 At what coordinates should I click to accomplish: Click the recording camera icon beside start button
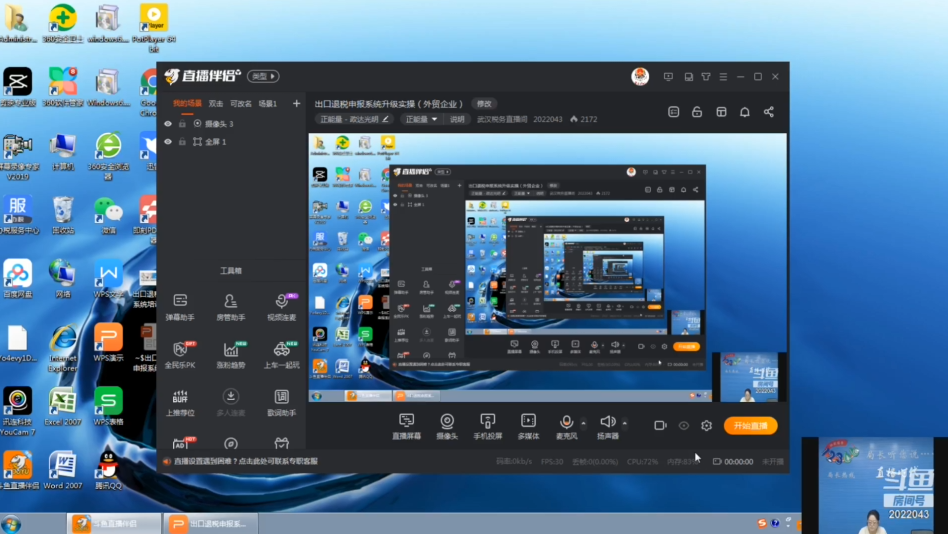(660, 426)
